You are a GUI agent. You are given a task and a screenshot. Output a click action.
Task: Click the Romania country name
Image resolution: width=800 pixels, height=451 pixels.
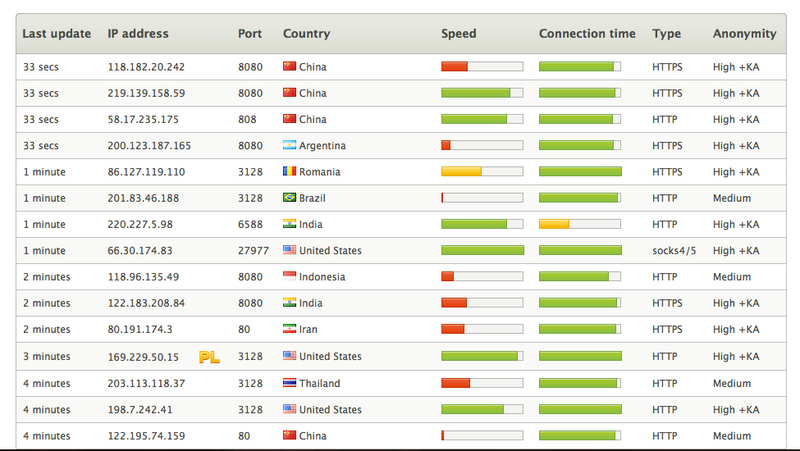[x=319, y=172]
